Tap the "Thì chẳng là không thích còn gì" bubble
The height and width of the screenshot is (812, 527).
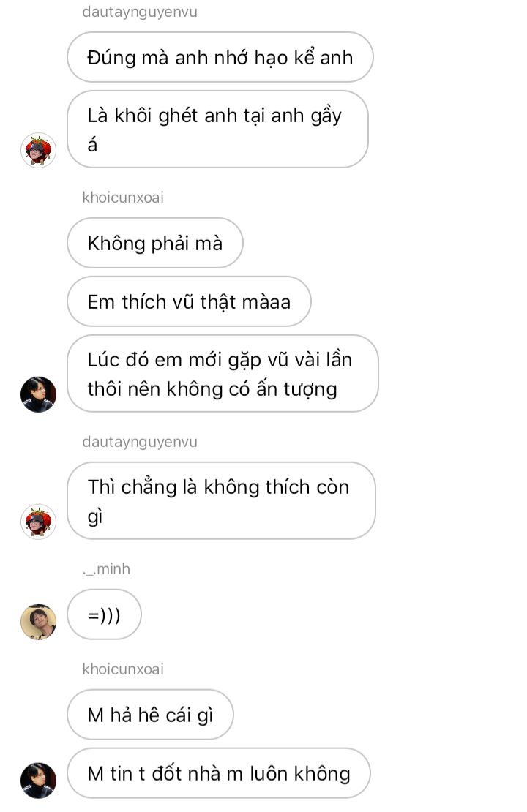point(221,501)
